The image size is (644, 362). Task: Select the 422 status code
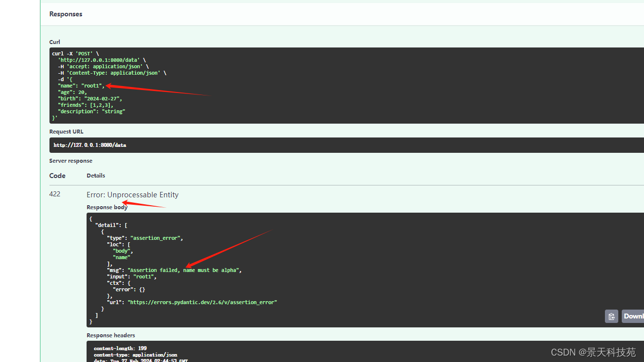55,194
